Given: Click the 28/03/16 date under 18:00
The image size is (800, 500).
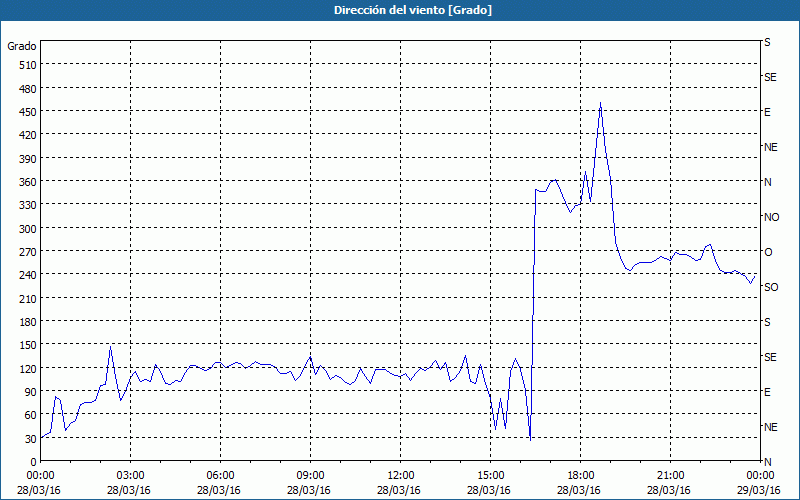Looking at the screenshot, I should (579, 490).
